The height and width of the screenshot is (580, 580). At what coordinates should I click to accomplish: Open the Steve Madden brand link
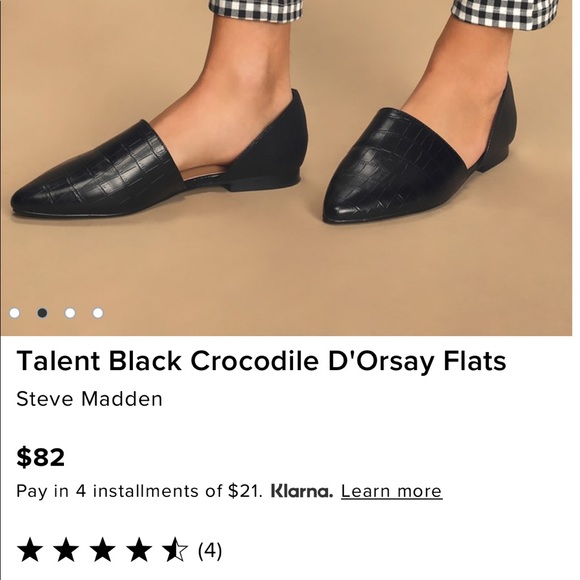tap(90, 399)
